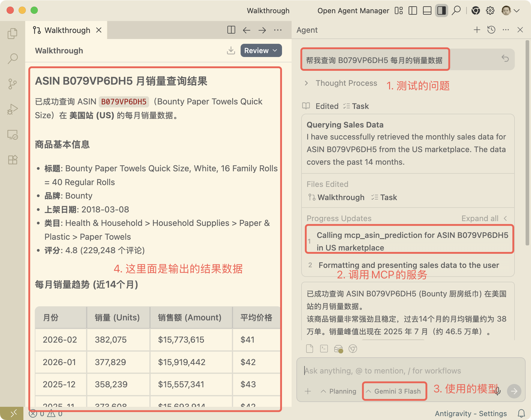Expand the Thought Process section
Image resolution: width=531 pixels, height=420 pixels.
[341, 83]
